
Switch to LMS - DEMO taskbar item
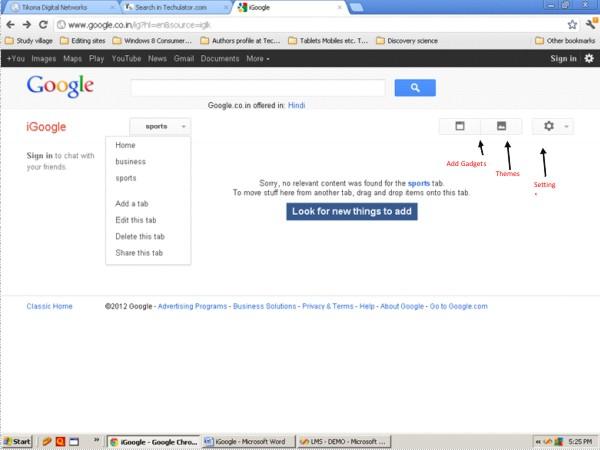344,442
